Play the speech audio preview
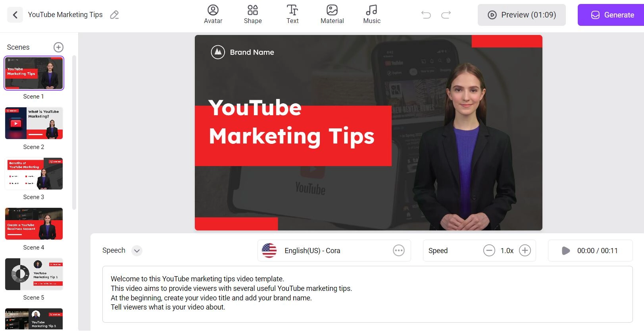Viewport: 644px width, 331px height. pyautogui.click(x=566, y=251)
